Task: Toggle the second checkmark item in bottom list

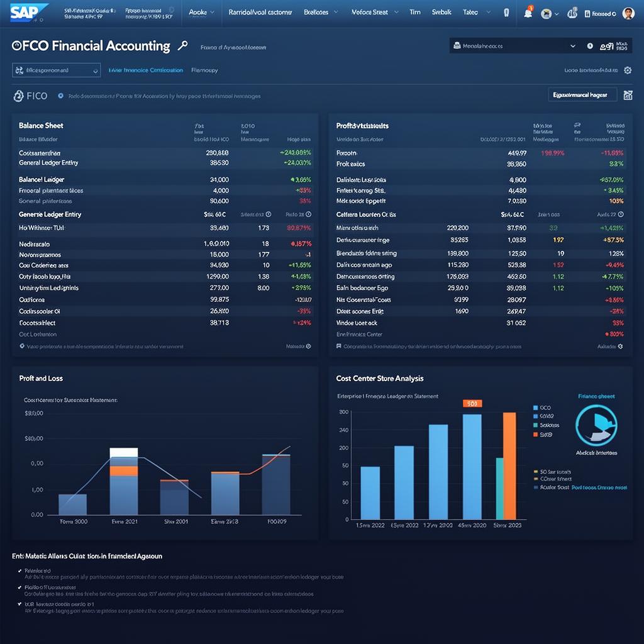Action: [x=19, y=587]
